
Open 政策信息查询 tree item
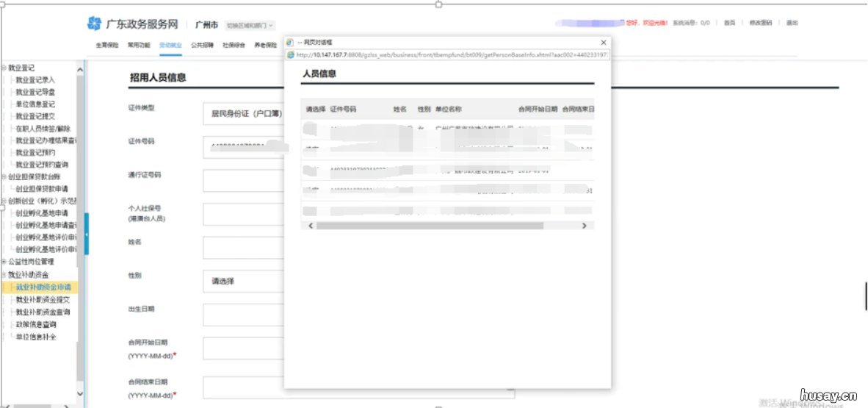click(x=36, y=324)
